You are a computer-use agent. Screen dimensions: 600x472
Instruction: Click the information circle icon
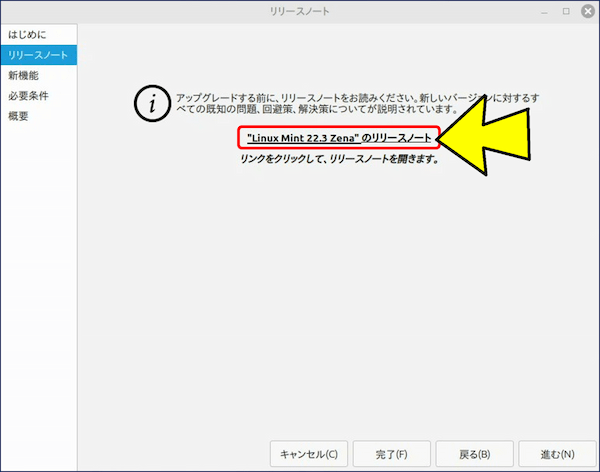(x=152, y=103)
